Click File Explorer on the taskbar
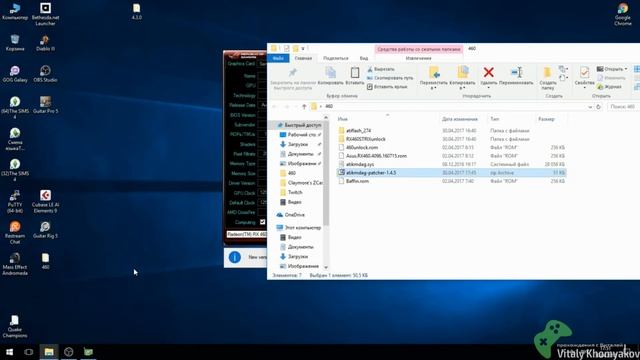 pyautogui.click(x=49, y=352)
